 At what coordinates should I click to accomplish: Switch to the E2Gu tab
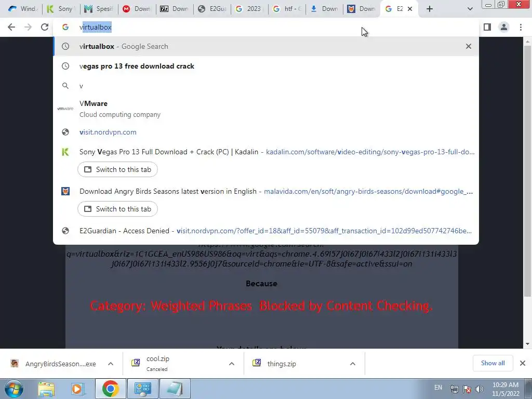point(212,9)
